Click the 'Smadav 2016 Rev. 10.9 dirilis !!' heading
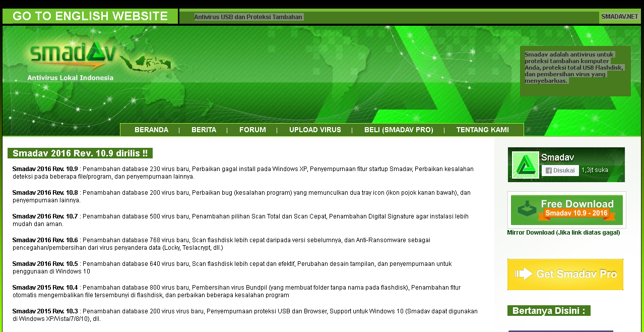 [80, 153]
